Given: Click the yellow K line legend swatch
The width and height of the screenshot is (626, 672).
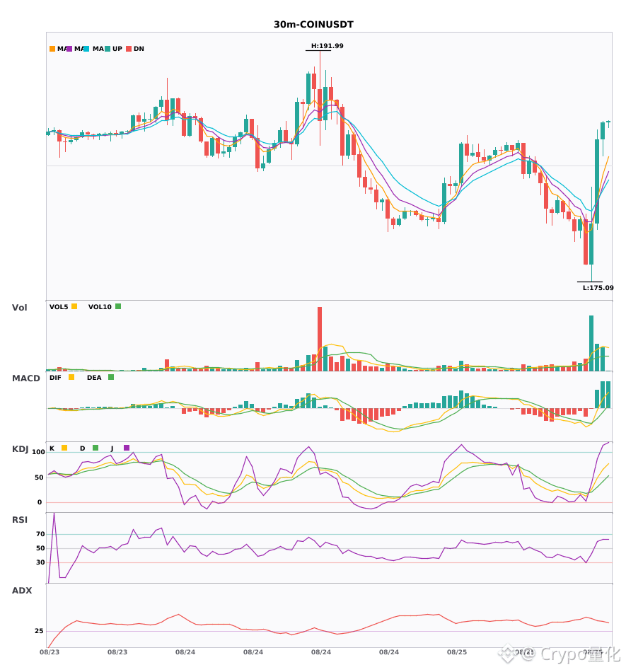Looking at the screenshot, I should click(x=64, y=448).
